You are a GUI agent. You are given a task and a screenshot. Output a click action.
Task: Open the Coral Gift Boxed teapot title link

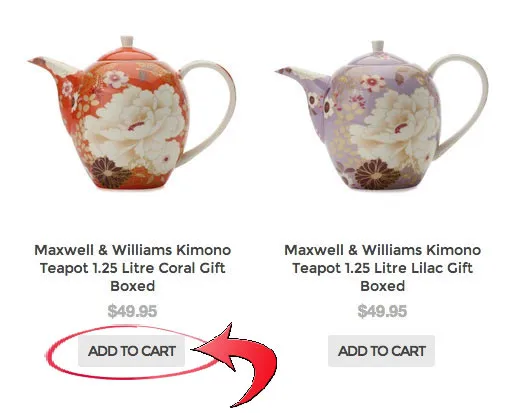click(133, 268)
